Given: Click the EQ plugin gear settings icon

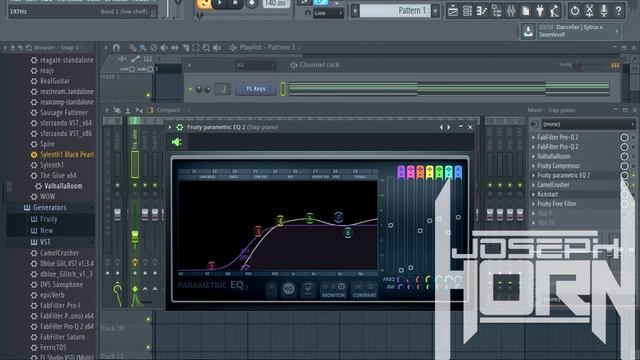Looking at the screenshot, I should tap(180, 127).
